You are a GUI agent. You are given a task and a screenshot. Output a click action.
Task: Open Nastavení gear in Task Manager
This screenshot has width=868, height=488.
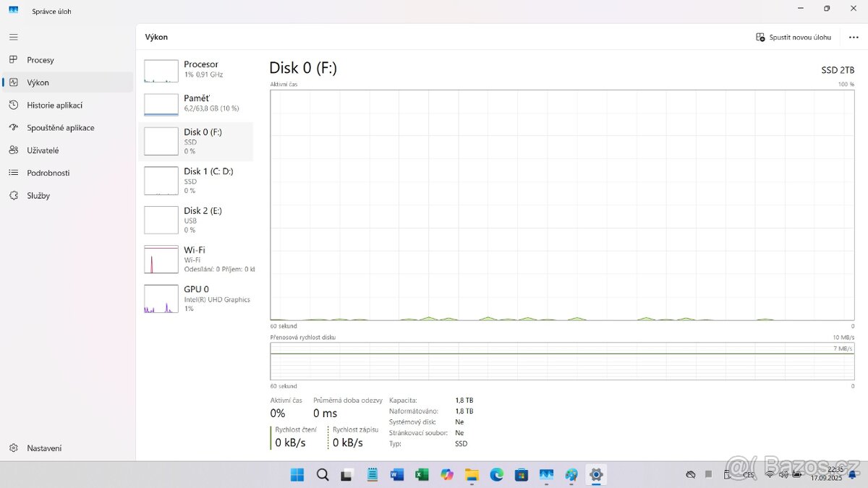14,448
